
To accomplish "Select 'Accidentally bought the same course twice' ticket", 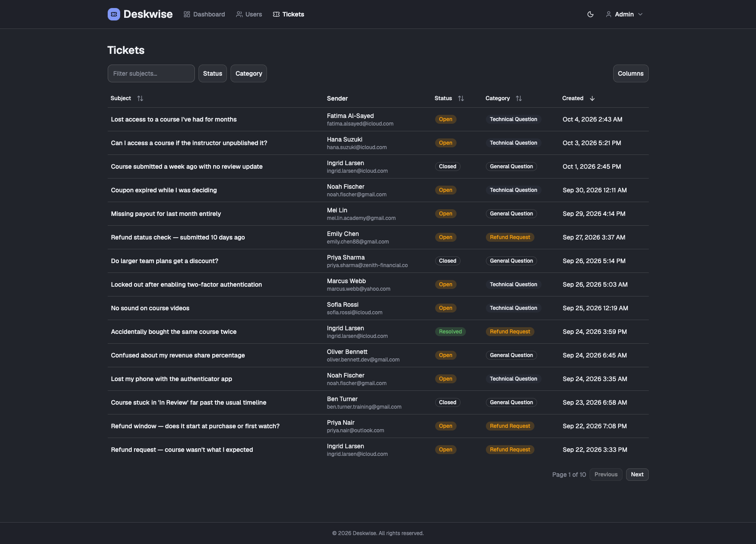I will pos(174,332).
